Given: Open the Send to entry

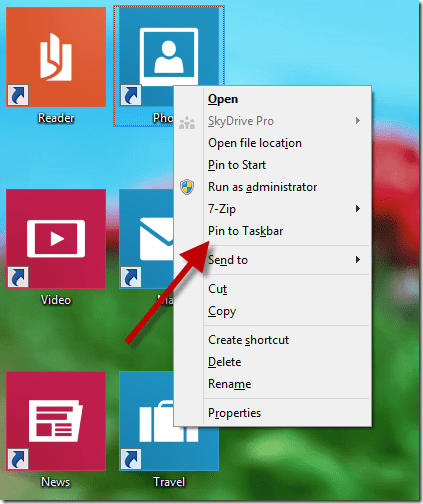Looking at the screenshot, I should [x=272, y=260].
